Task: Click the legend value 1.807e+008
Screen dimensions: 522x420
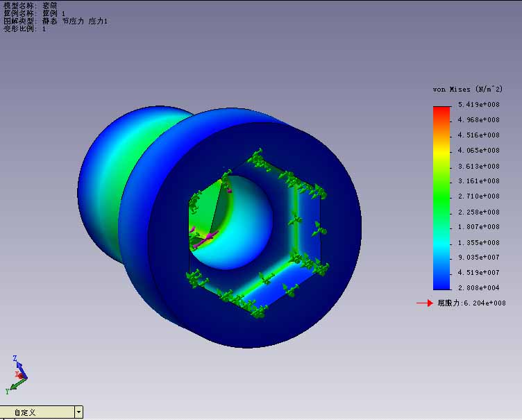Action: coord(479,227)
